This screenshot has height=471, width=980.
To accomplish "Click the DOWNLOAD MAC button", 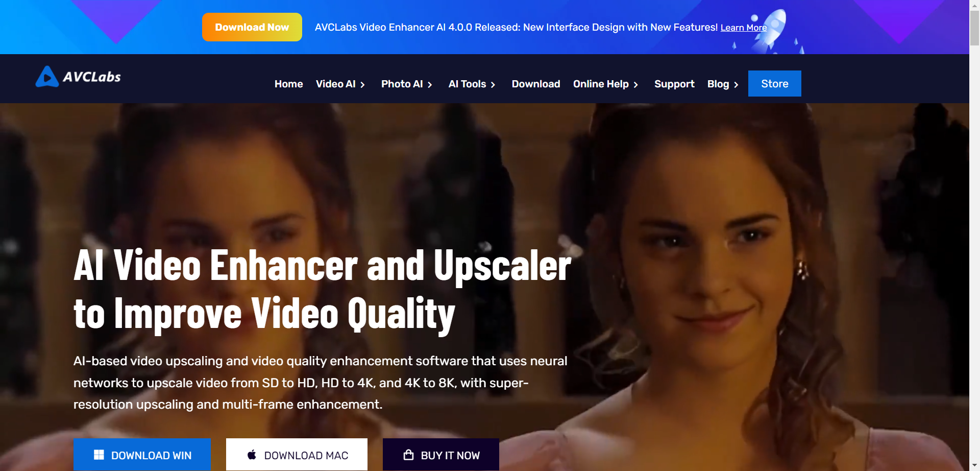I will click(296, 454).
